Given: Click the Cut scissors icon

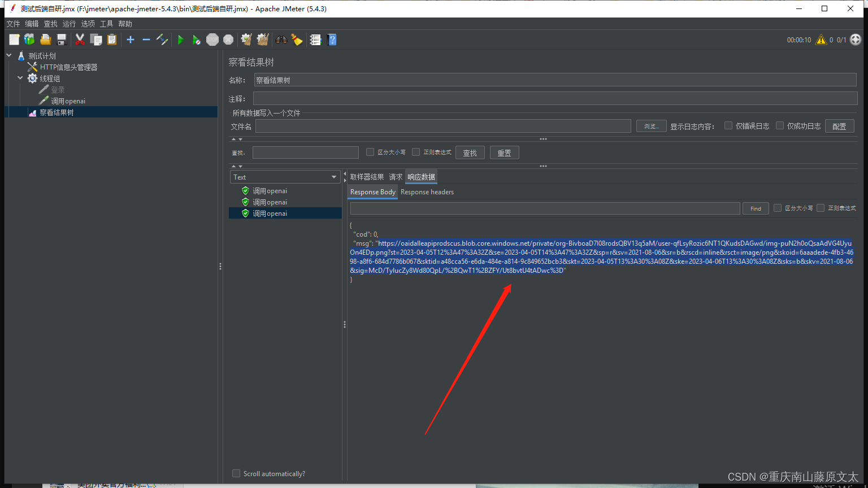Looking at the screenshot, I should tap(80, 40).
